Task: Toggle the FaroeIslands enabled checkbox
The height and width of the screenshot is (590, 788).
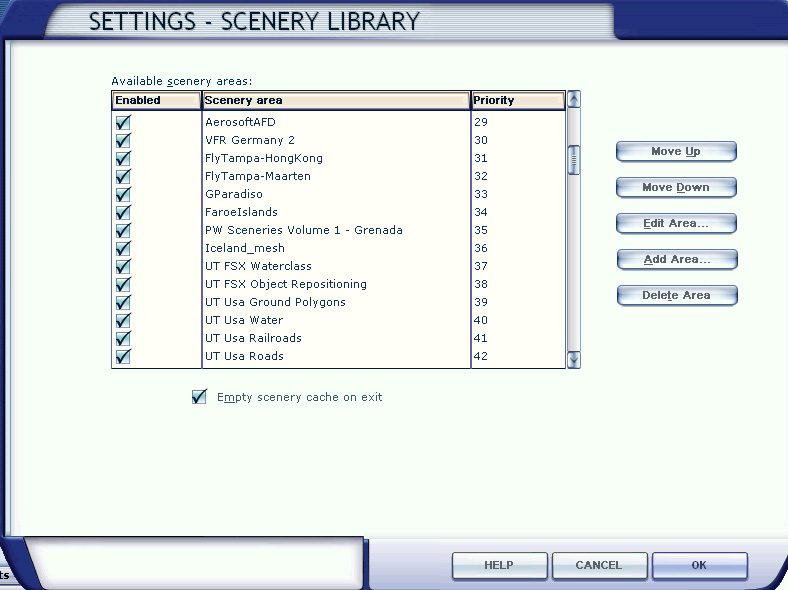Action: click(123, 212)
